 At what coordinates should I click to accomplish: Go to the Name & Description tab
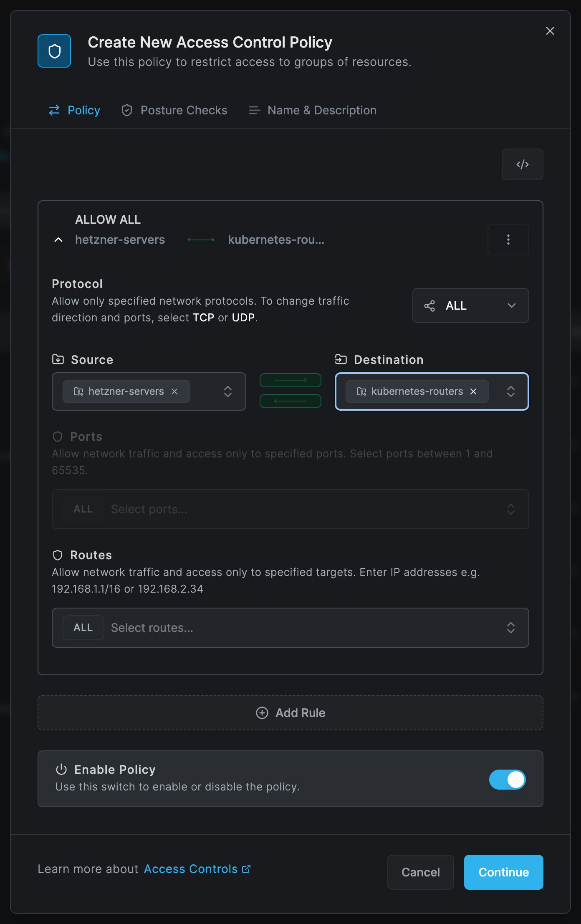[313, 110]
